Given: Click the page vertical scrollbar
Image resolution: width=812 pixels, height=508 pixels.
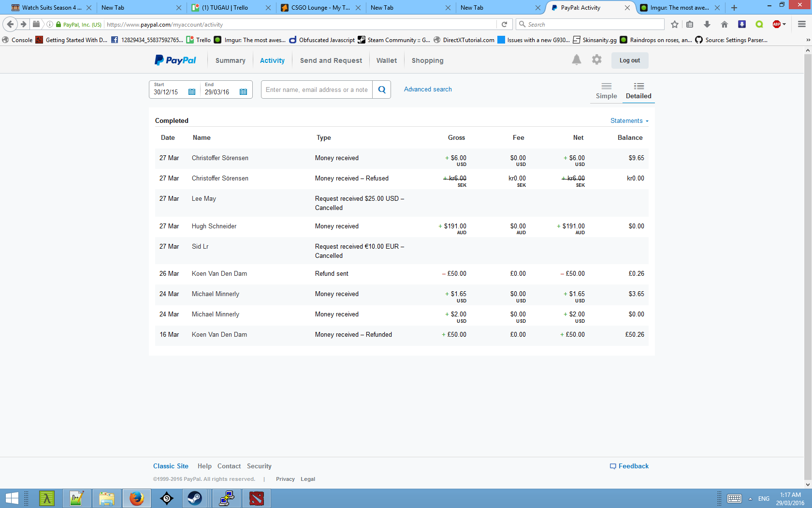Looking at the screenshot, I should click(x=808, y=242).
